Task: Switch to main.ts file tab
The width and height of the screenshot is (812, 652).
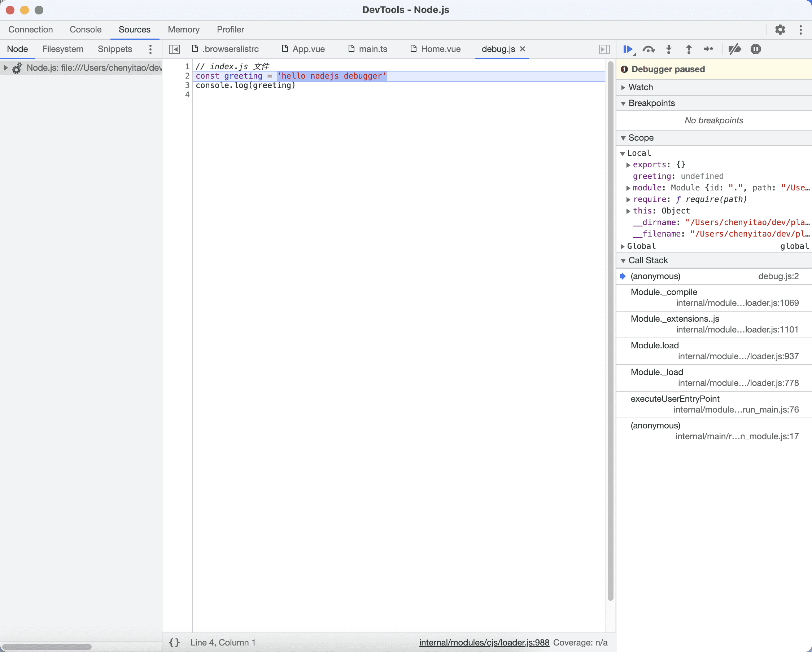Action: [368, 49]
